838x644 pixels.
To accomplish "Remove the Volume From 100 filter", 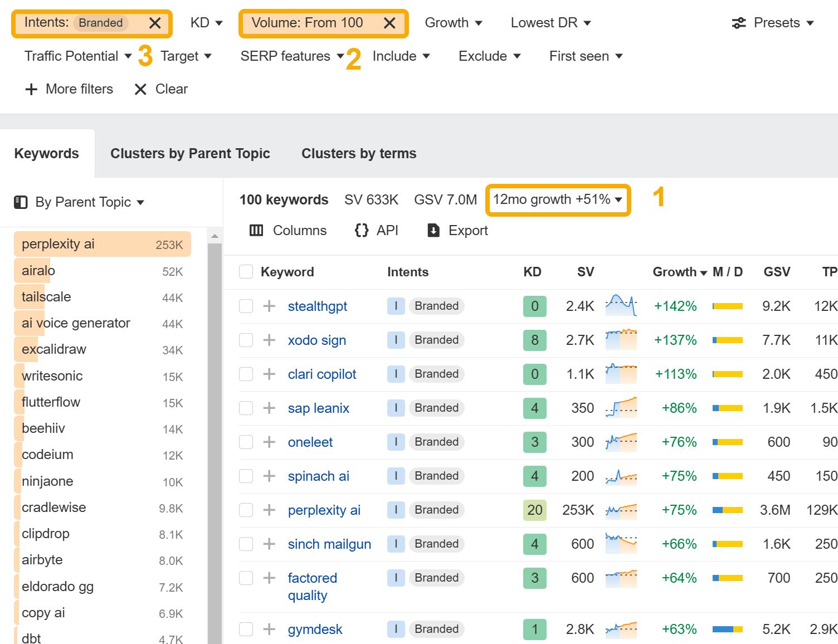I will pos(389,23).
